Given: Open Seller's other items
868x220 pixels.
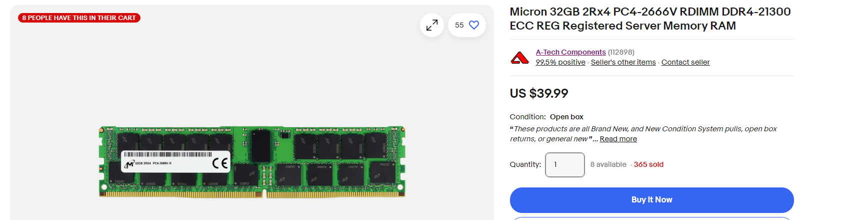Looking at the screenshot, I should click(623, 62).
